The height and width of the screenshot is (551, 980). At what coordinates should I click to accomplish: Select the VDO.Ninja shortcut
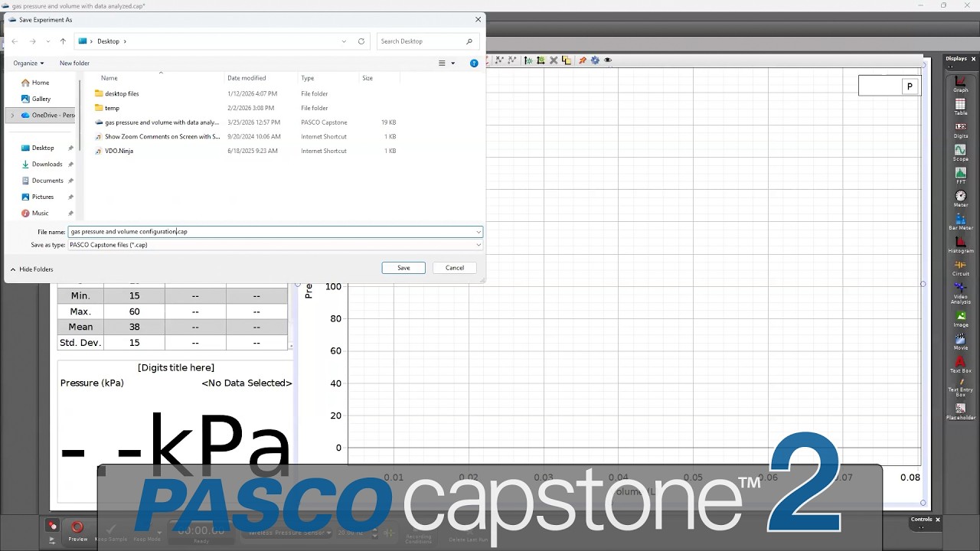pyautogui.click(x=119, y=151)
